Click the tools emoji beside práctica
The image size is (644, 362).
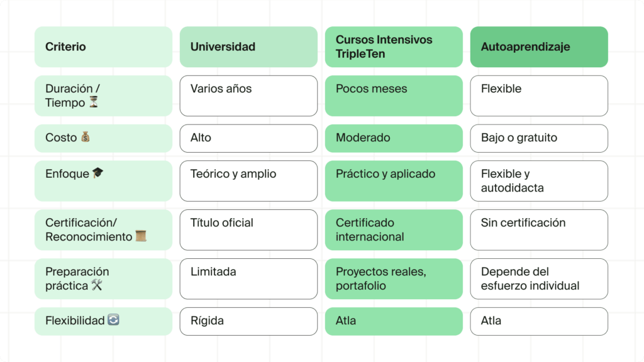[x=97, y=285]
